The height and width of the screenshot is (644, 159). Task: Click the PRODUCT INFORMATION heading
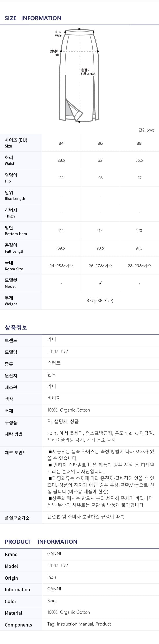point(41,542)
